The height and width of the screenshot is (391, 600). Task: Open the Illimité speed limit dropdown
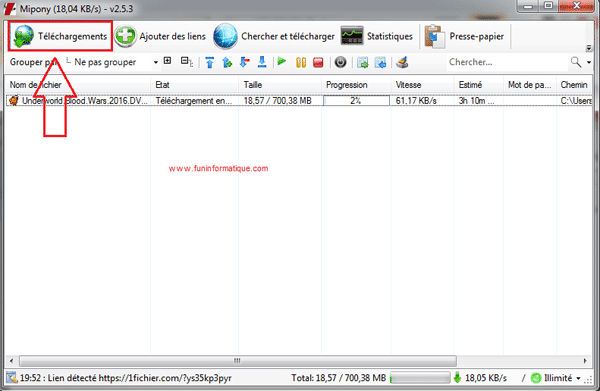coord(578,378)
